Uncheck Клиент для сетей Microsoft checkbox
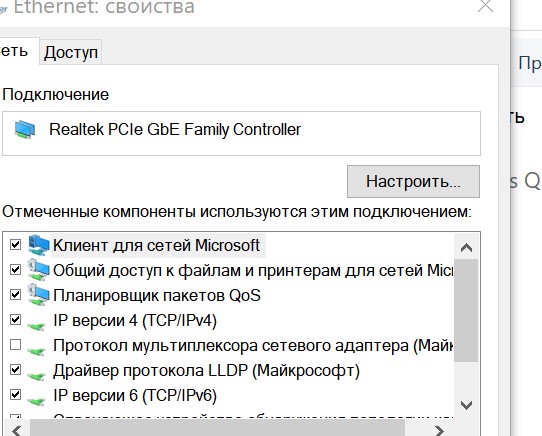This screenshot has width=542, height=436. (16, 245)
